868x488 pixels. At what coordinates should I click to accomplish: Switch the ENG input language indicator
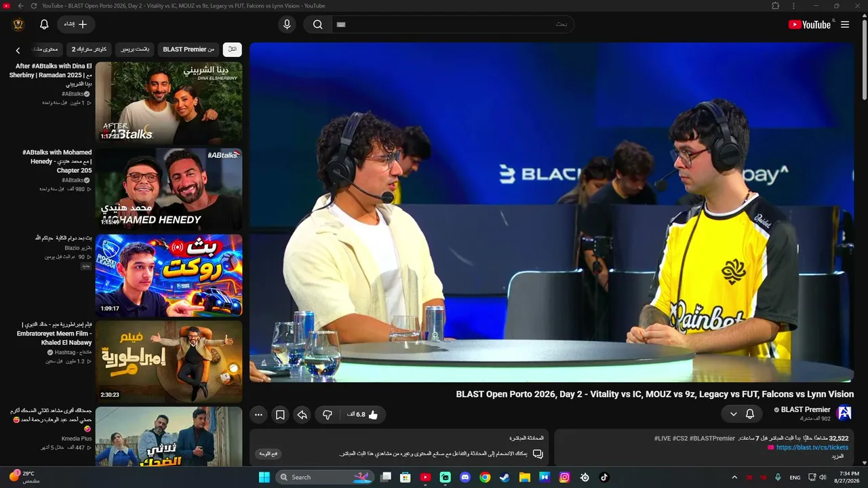[x=795, y=477]
